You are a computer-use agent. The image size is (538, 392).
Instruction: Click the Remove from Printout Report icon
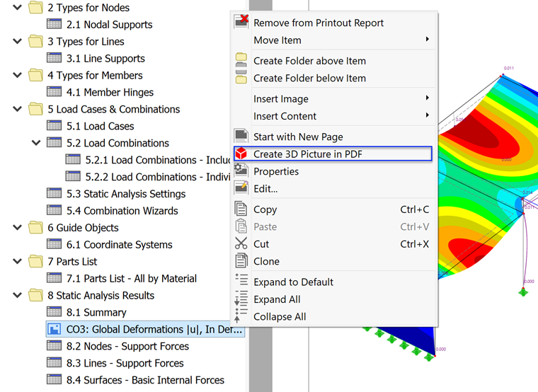click(241, 22)
